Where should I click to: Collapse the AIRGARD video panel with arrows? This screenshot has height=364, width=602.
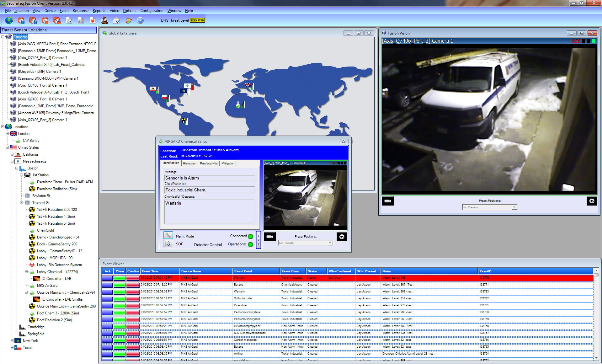(258, 240)
